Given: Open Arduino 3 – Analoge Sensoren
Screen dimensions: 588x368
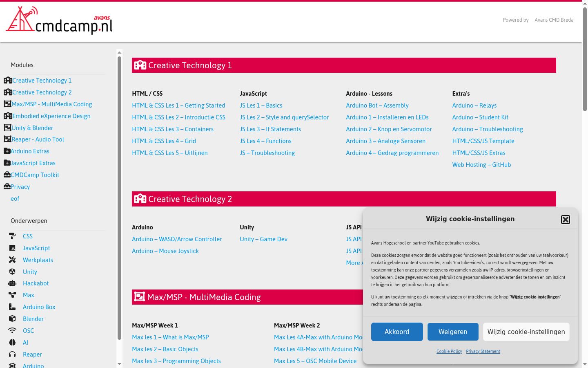Looking at the screenshot, I should click(385, 141).
